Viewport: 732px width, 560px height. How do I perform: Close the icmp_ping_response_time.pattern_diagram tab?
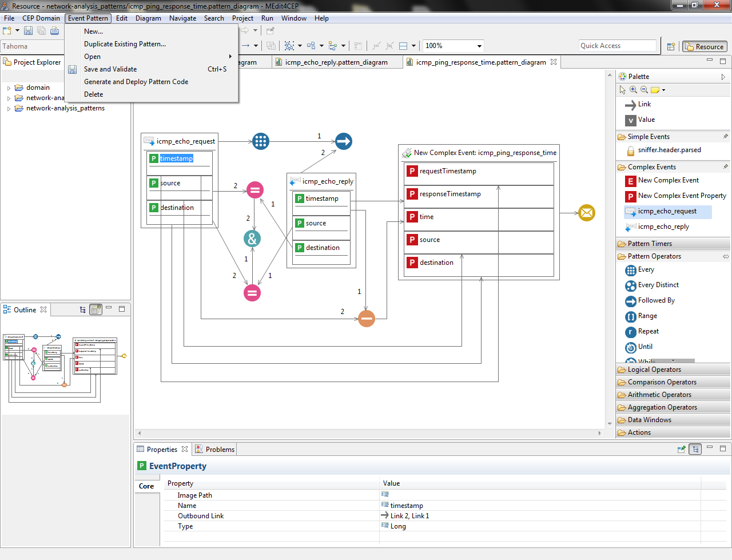(x=554, y=62)
